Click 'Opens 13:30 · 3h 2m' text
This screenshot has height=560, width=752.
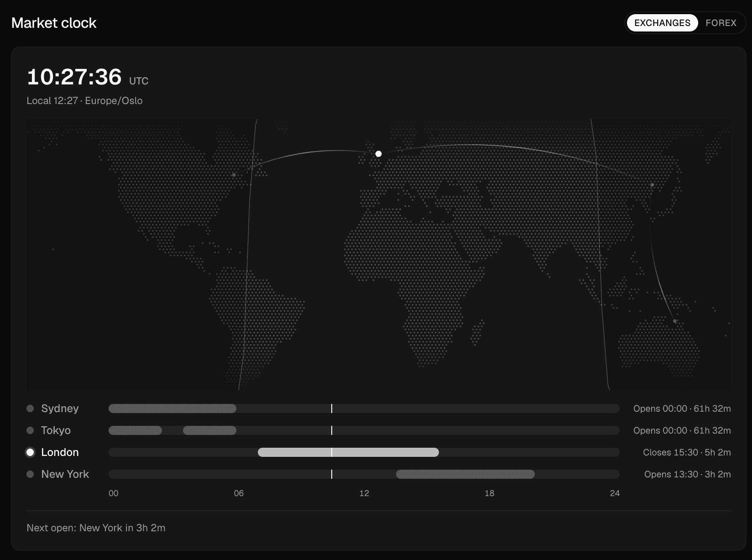[x=687, y=474]
